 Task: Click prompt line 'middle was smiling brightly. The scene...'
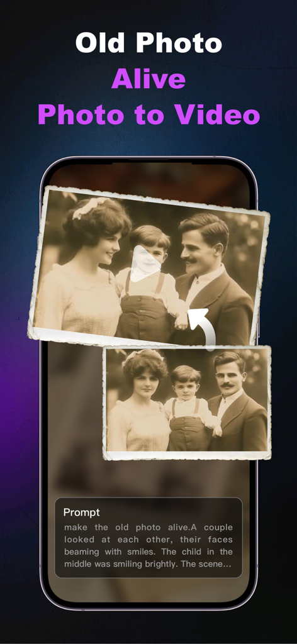(148, 564)
